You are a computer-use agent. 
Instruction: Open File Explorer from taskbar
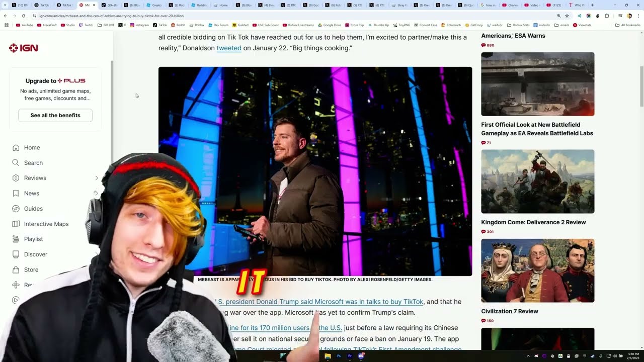[328, 356]
